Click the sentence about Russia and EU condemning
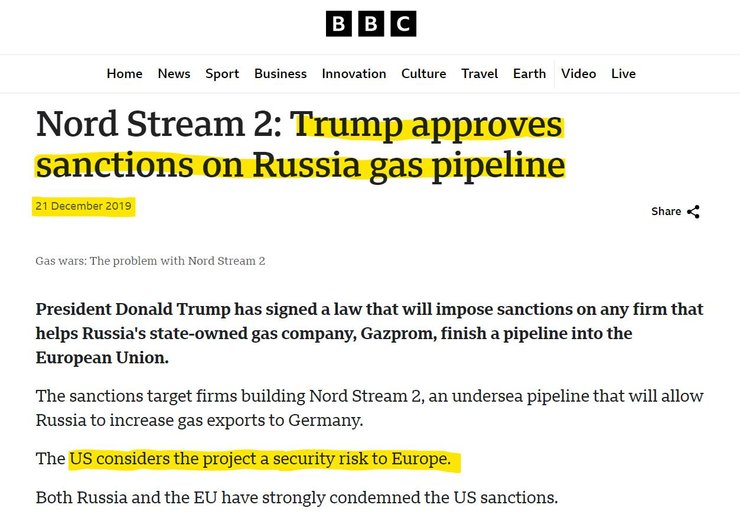Image resolution: width=740 pixels, height=527 pixels. click(x=296, y=497)
